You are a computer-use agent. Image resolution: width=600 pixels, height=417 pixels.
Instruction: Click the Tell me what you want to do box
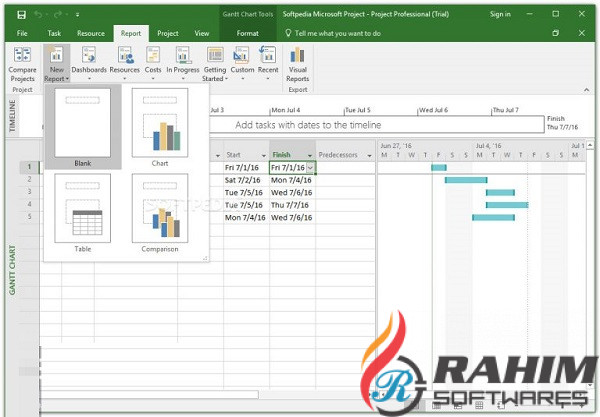(x=333, y=34)
